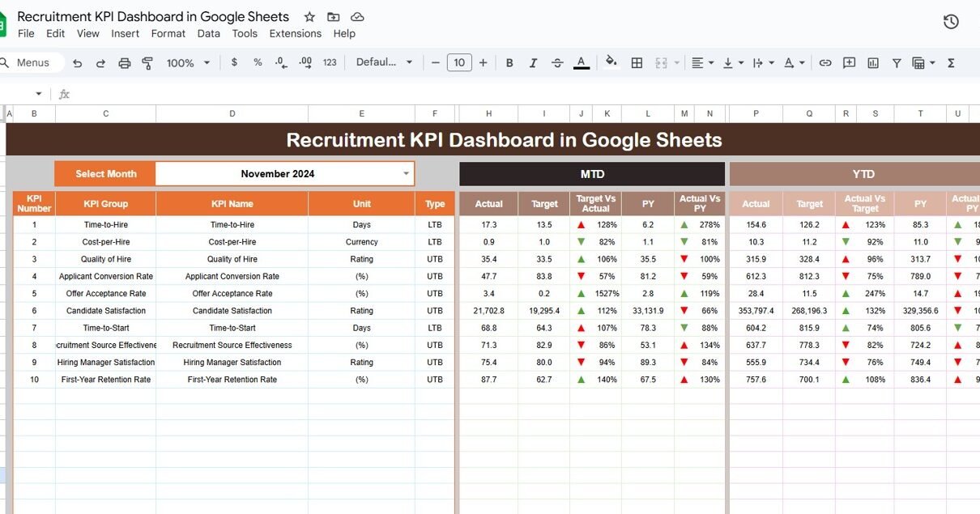Open the borders tool
Image resolution: width=980 pixels, height=514 pixels.
[x=637, y=62]
